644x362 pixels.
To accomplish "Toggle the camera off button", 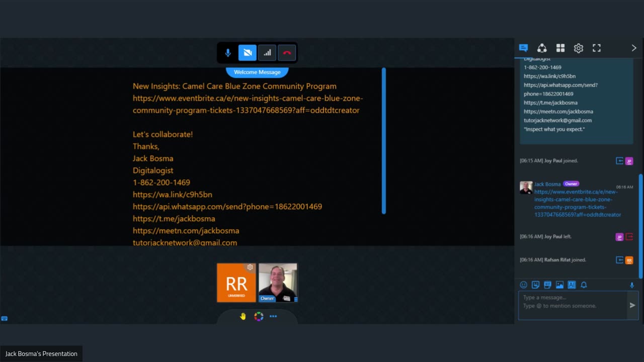I will coord(248,53).
